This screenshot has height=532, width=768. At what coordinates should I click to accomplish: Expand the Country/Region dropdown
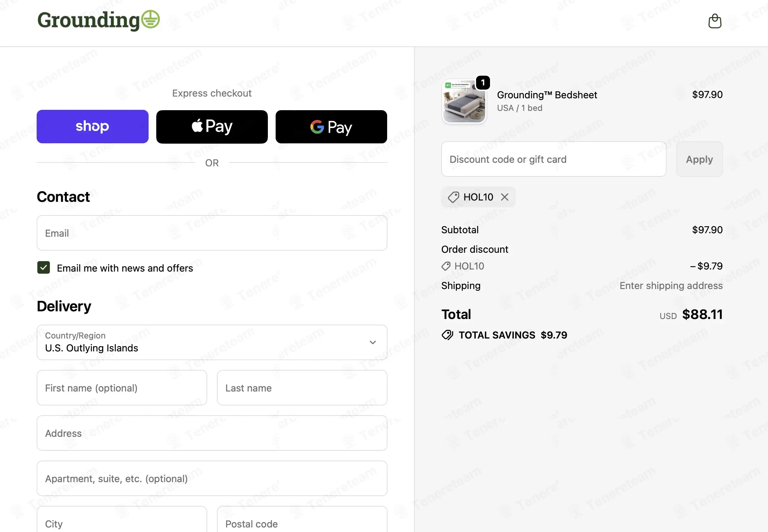[212, 342]
